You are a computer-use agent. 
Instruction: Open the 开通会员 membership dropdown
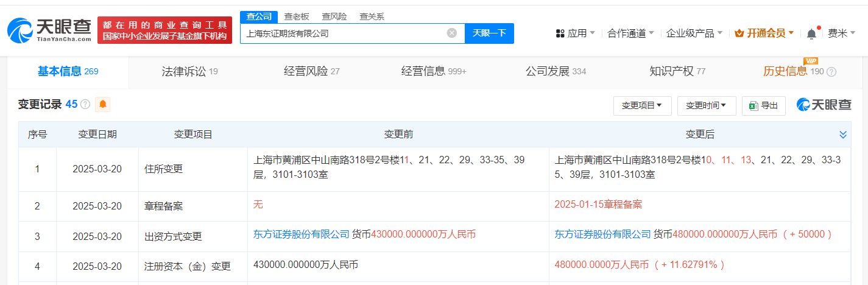pos(764,33)
